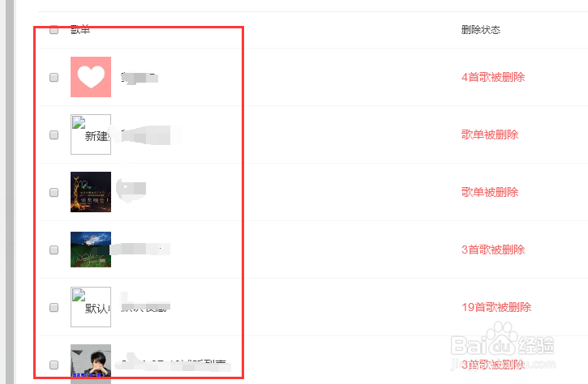Click 3首歌被删除 status beside sky field playlist
The height and width of the screenshot is (384, 588).
pyautogui.click(x=493, y=250)
